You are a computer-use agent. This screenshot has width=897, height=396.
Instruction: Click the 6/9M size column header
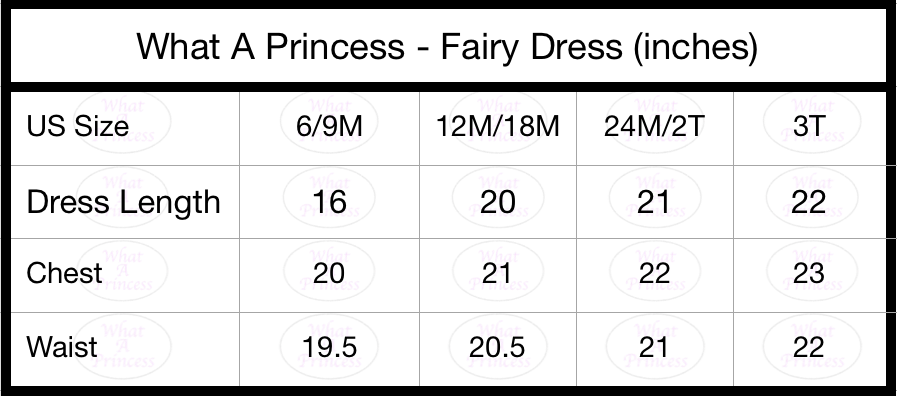330,126
